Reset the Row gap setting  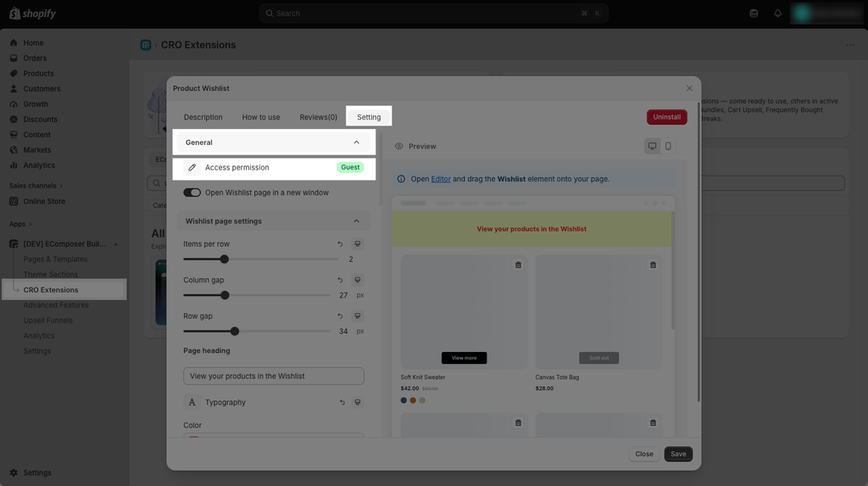click(x=340, y=316)
